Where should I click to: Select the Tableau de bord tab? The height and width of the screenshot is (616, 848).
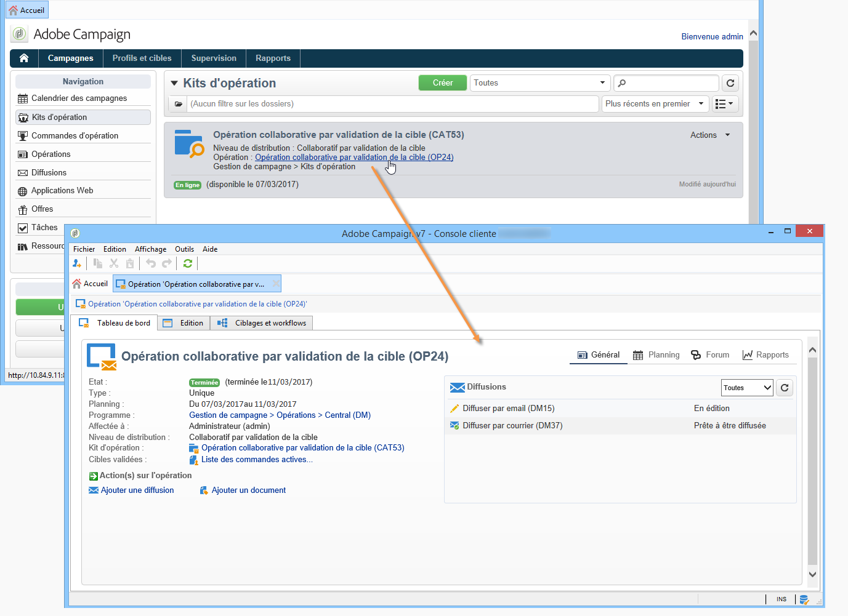[x=115, y=323]
